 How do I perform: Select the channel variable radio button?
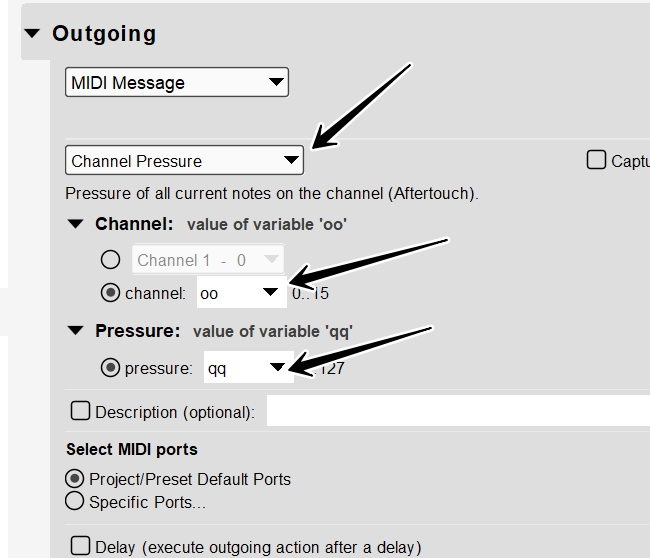pos(111,293)
